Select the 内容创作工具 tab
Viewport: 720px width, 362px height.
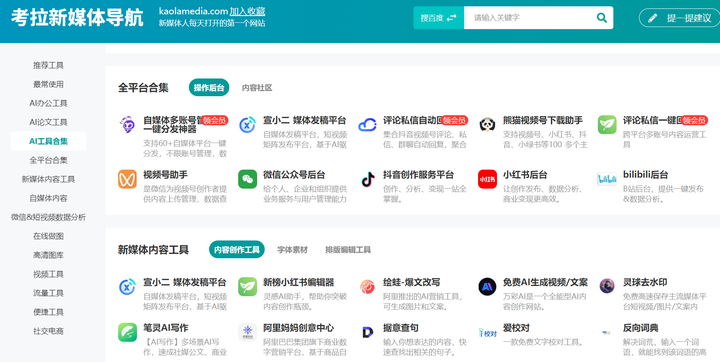(x=236, y=249)
